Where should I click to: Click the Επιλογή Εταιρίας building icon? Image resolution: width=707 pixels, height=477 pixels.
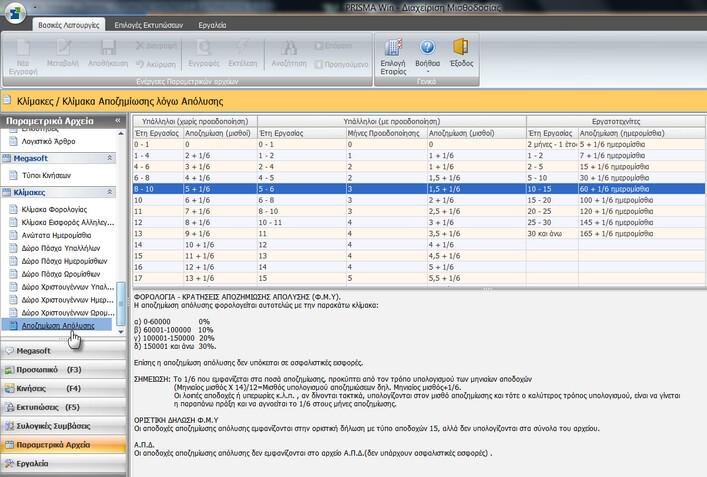point(393,47)
